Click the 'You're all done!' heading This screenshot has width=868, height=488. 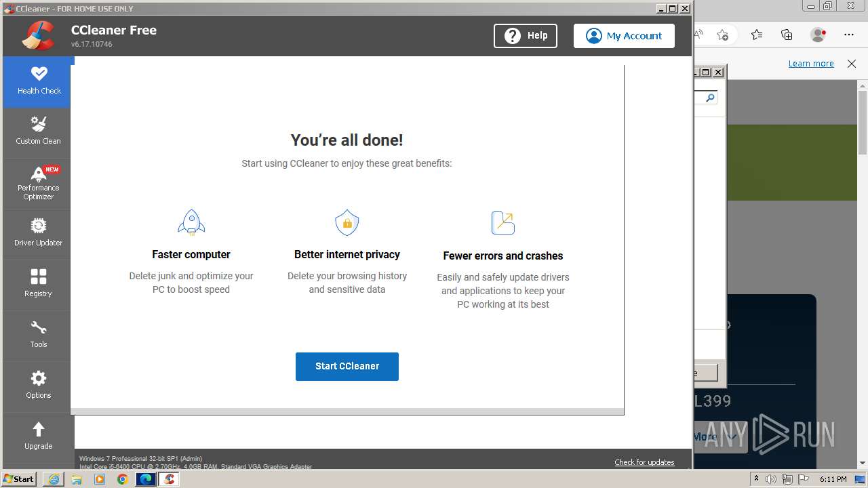(347, 140)
